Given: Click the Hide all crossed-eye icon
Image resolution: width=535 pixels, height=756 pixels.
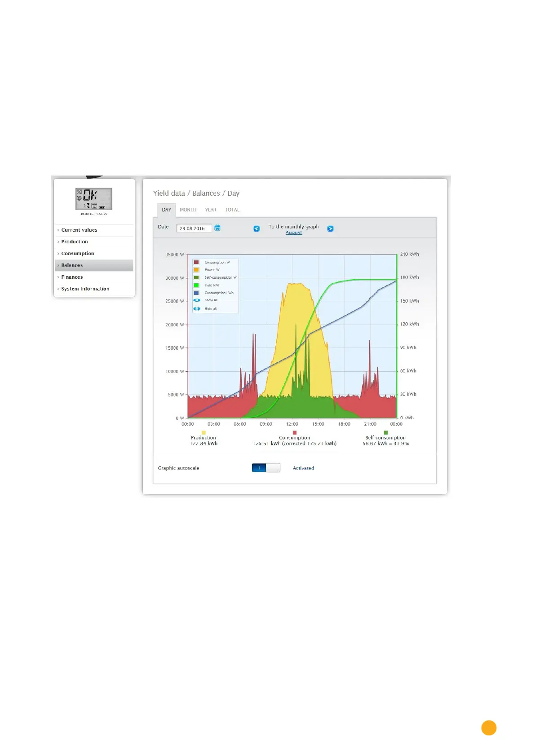Looking at the screenshot, I should point(197,308).
